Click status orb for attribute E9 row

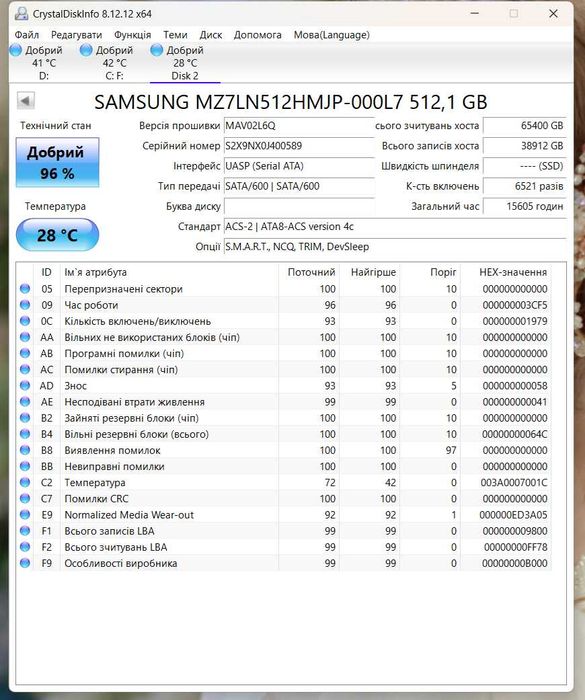tap(25, 515)
